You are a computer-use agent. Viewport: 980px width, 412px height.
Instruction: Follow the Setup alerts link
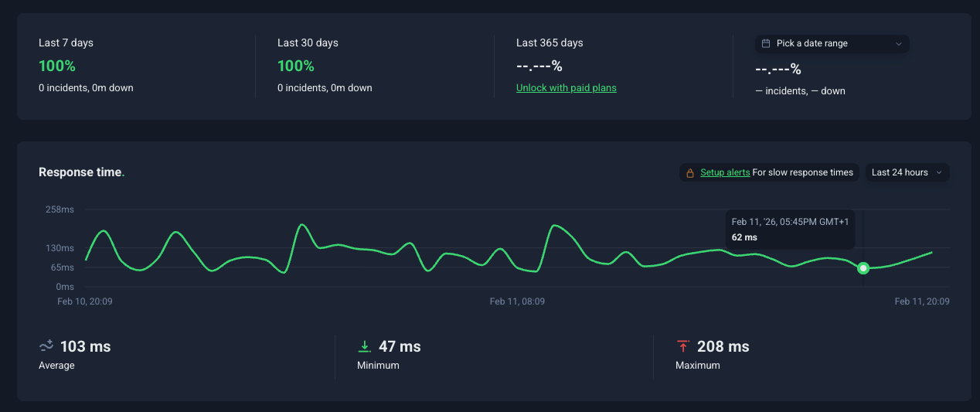pos(725,172)
